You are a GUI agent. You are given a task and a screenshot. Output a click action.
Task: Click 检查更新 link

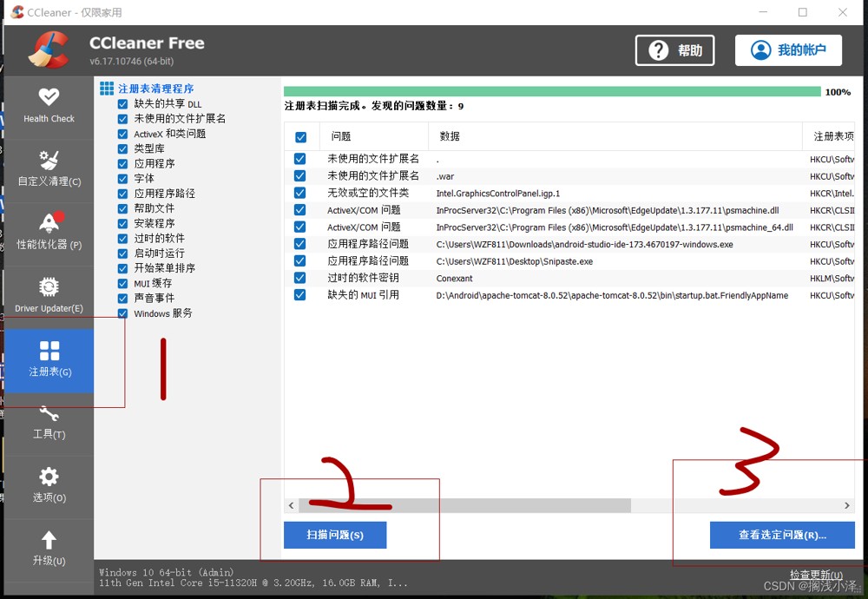(x=816, y=575)
